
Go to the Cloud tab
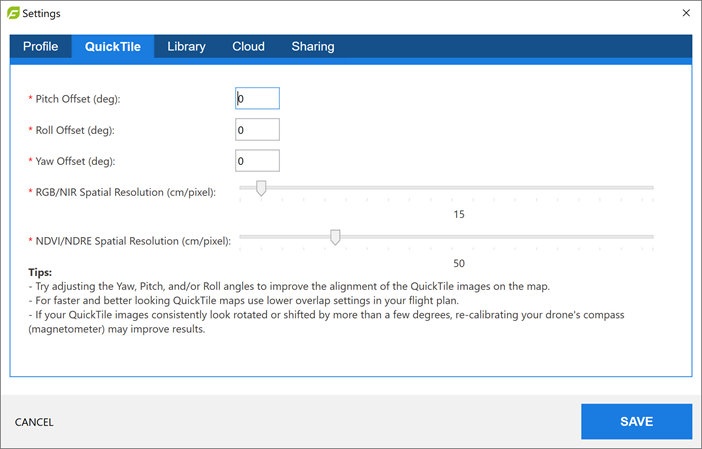tap(248, 47)
